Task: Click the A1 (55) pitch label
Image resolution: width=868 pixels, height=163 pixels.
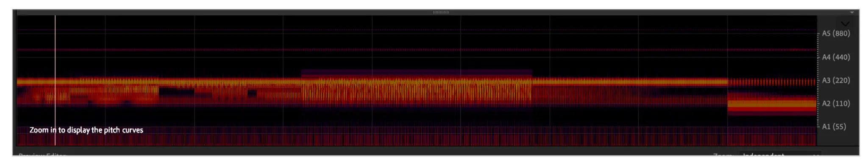Action: (834, 126)
